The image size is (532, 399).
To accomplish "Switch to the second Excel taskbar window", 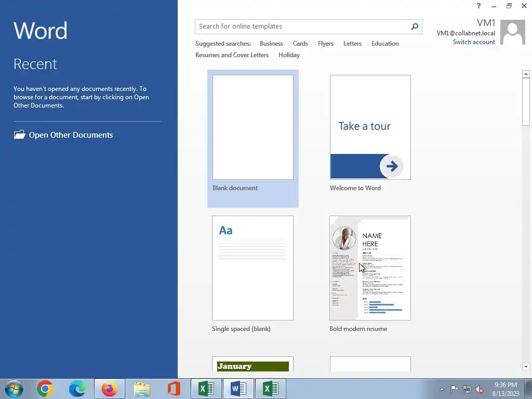I will [271, 389].
